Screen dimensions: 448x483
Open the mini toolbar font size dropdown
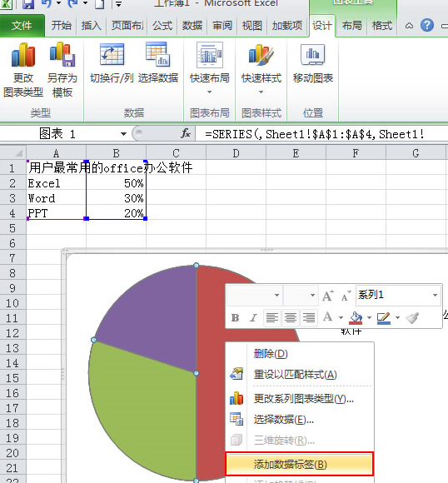point(312,295)
